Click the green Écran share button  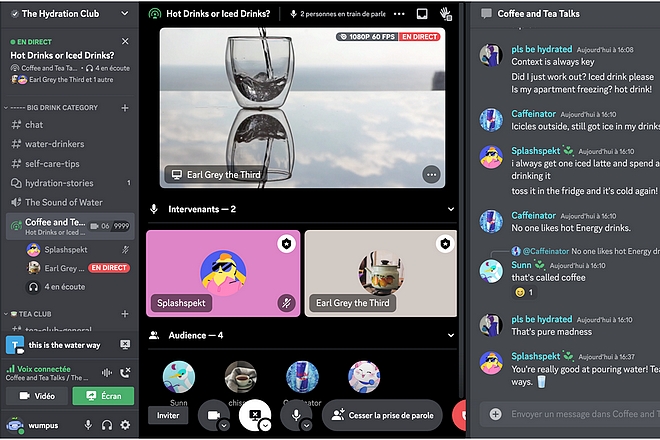(x=103, y=396)
